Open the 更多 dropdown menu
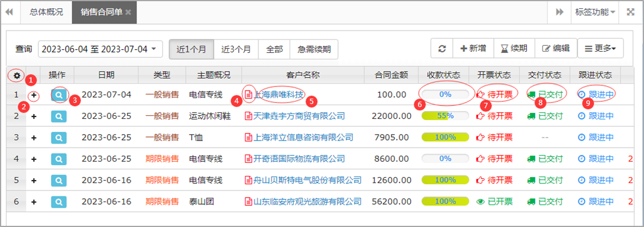Viewport: 644px width, 227px height. click(x=600, y=48)
